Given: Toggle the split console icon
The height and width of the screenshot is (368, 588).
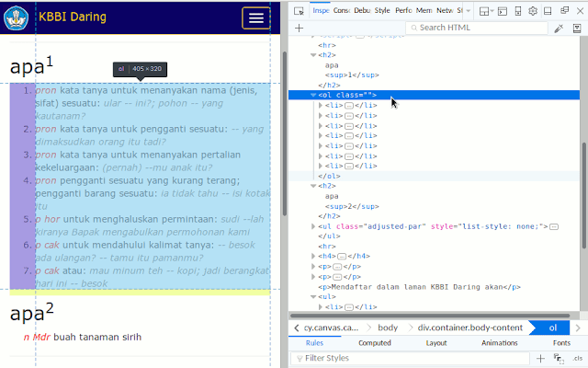Looking at the screenshot, I should click(x=503, y=11).
